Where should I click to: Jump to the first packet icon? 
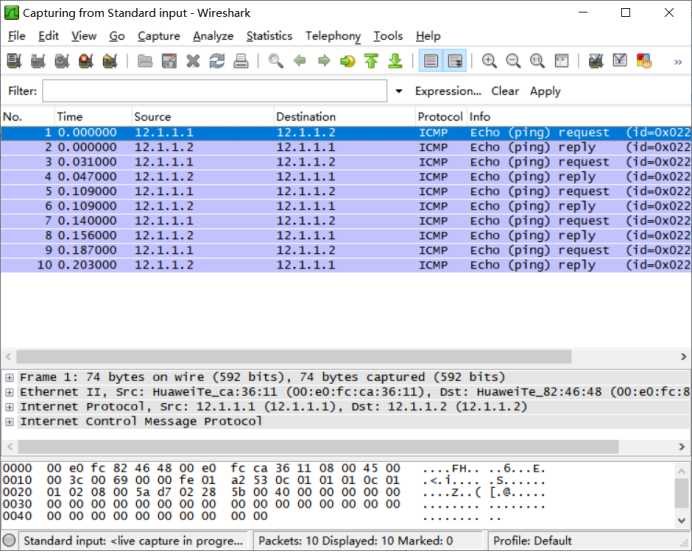(372, 61)
